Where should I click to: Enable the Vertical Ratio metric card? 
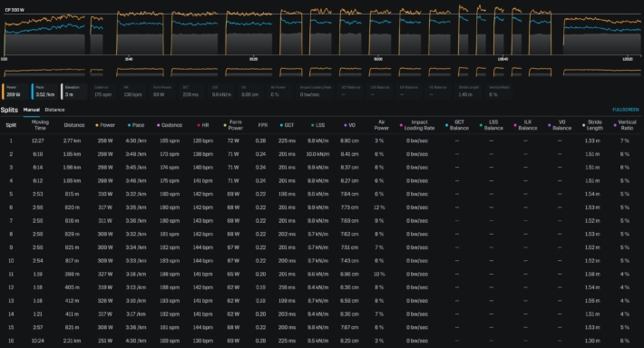tap(500, 92)
